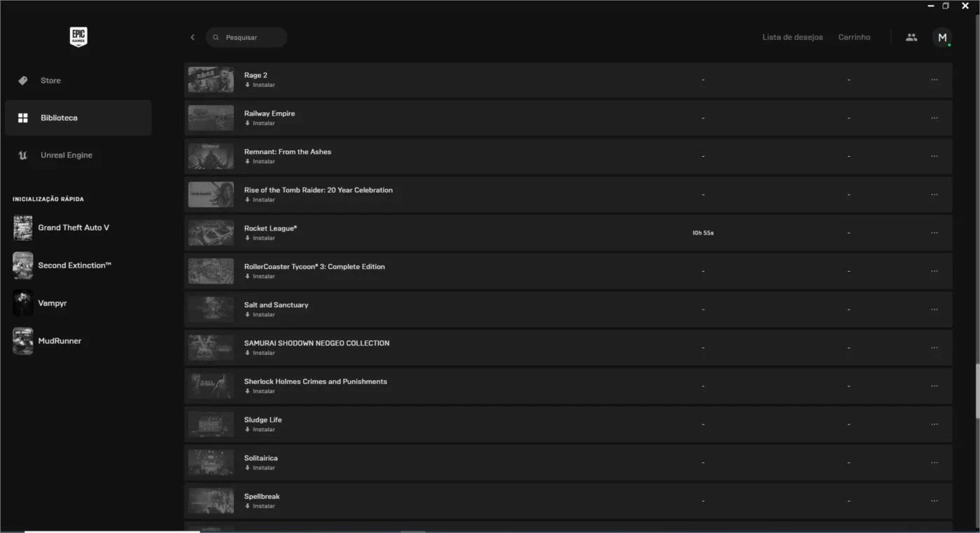Click the INICIALIZAÇÃO RÁPIDA heading
Screen dimensions: 980x533
point(48,200)
